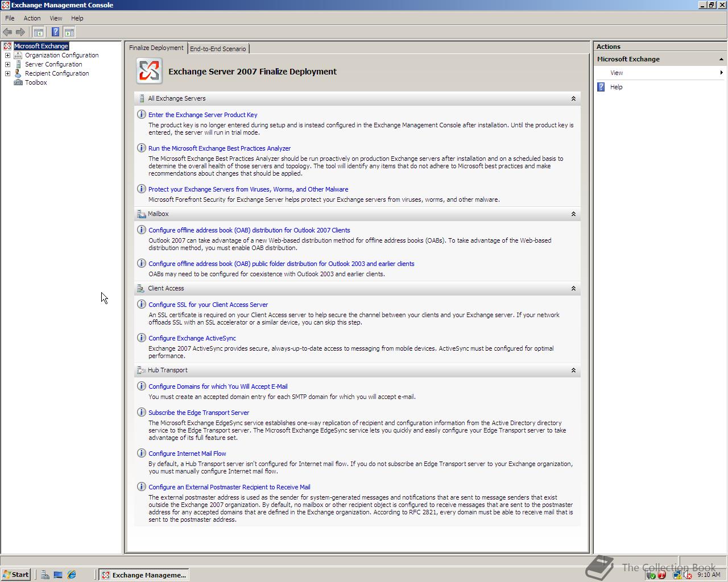Collapse the Hub Transport section chevron
Screen dimensions: 728x582
[x=573, y=370]
